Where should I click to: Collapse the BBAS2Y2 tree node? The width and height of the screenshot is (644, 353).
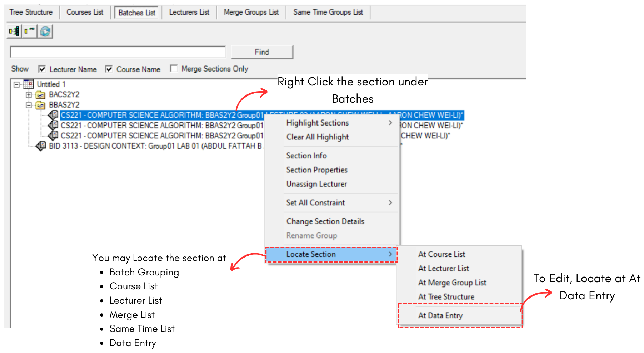pyautogui.click(x=29, y=105)
